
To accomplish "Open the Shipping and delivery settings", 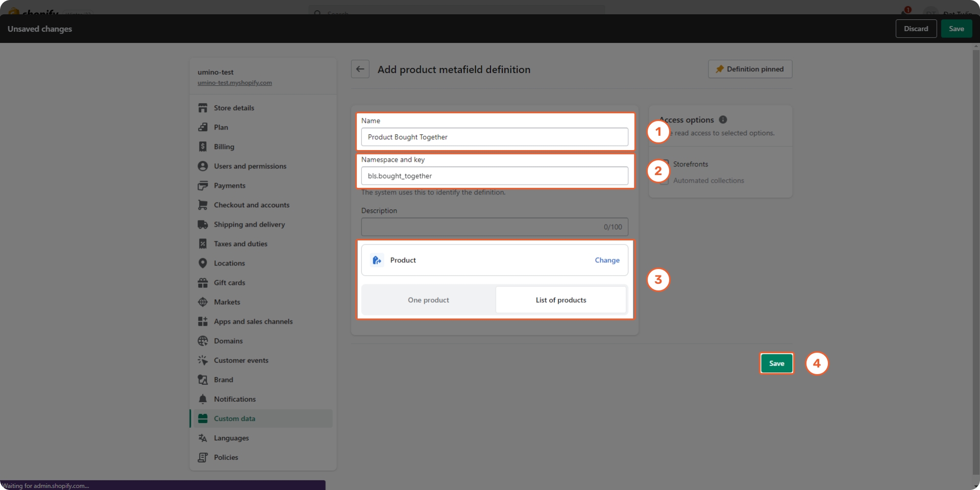I will tap(249, 225).
